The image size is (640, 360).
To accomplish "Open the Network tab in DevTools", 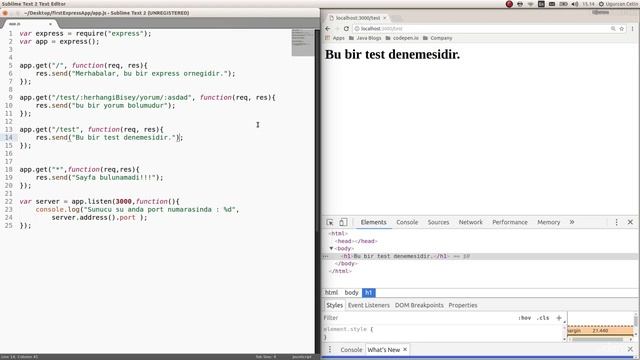I will pyautogui.click(x=471, y=222).
